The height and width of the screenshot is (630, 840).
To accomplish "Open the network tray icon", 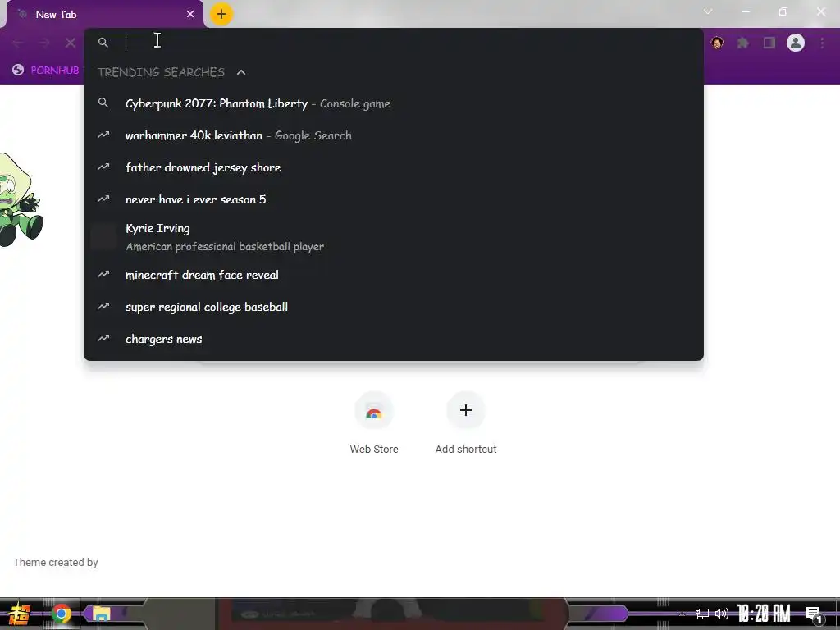I will [x=702, y=614].
